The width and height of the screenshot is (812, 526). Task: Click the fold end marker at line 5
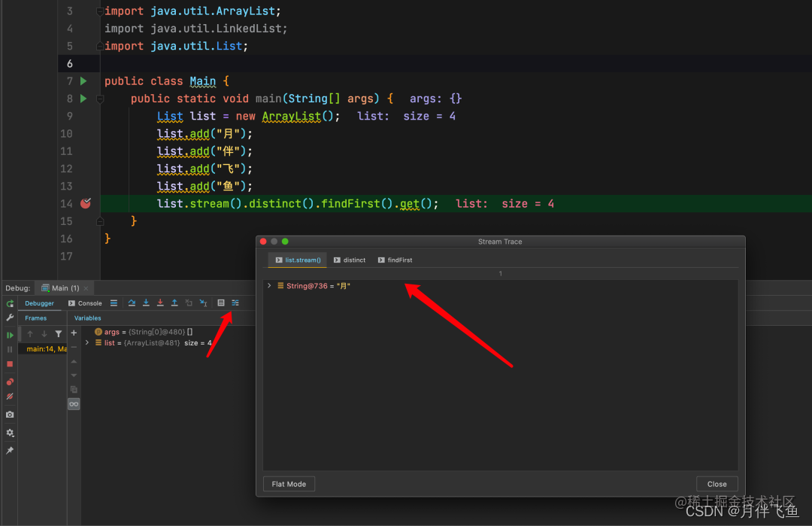click(100, 46)
